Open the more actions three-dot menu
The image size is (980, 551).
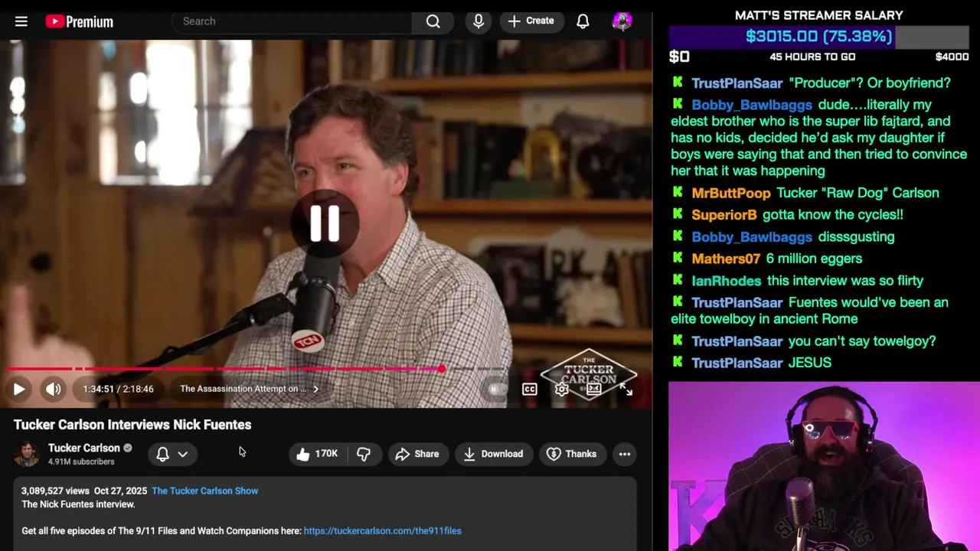pyautogui.click(x=625, y=454)
